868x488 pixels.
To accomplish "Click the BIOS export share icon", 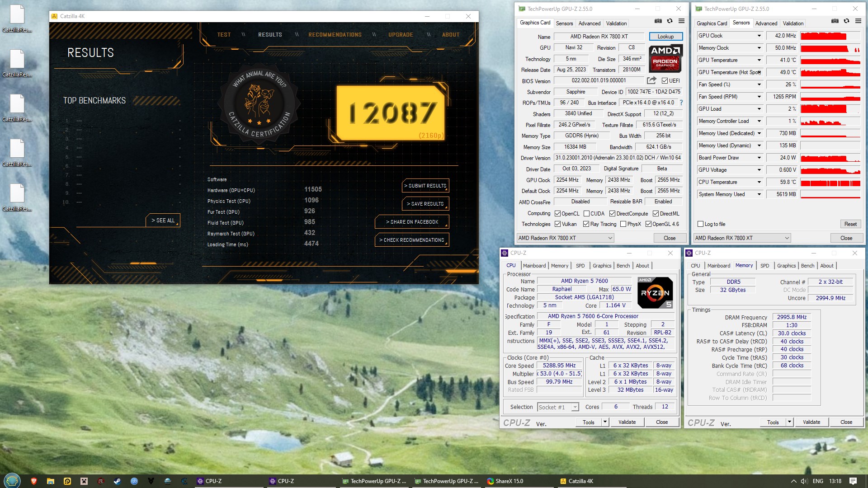I will pos(651,80).
